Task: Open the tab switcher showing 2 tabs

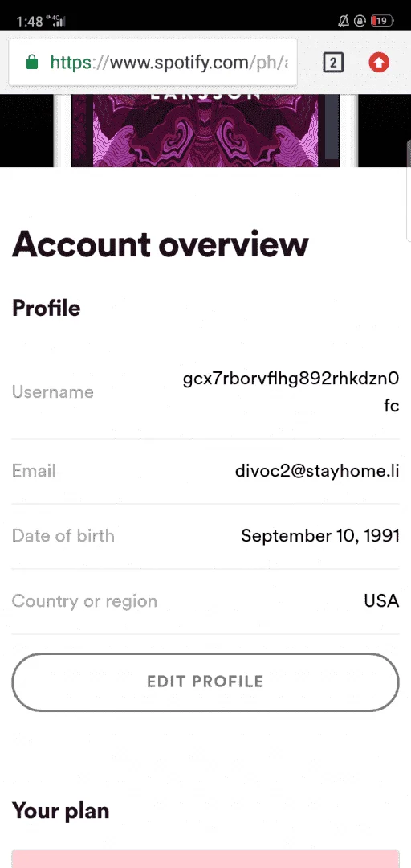Action: 333,63
